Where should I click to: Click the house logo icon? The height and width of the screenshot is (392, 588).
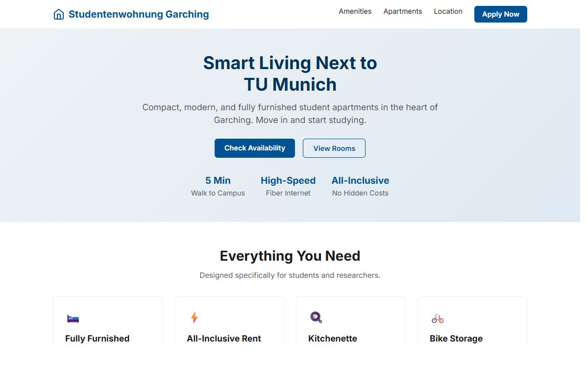[59, 14]
